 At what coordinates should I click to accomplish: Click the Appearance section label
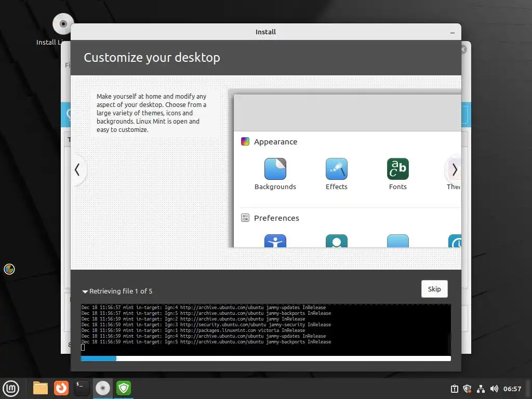(275, 142)
